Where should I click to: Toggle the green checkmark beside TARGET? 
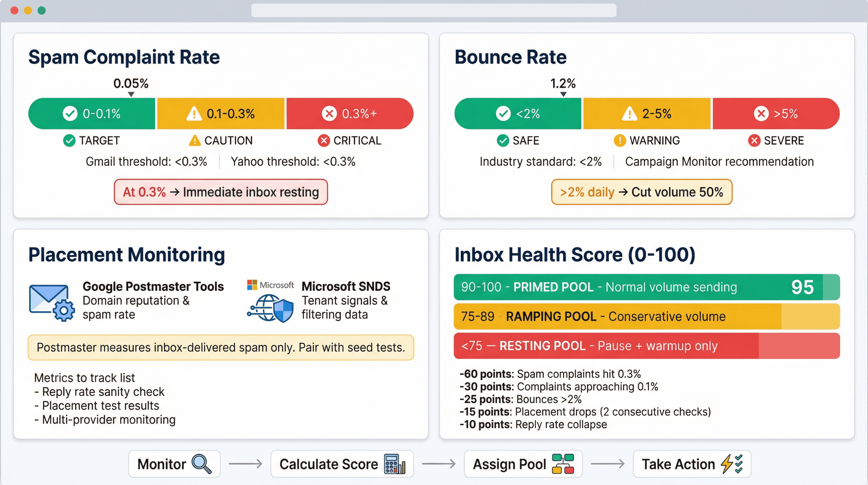(x=69, y=141)
